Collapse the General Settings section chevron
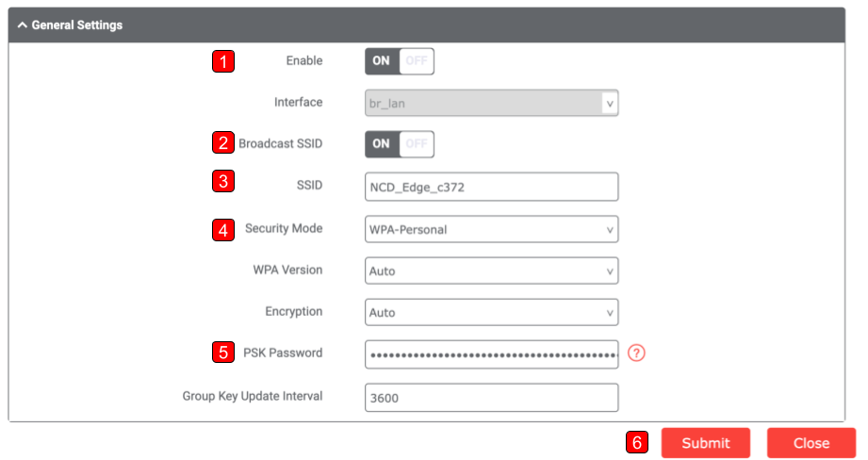The image size is (868, 460). (x=22, y=25)
